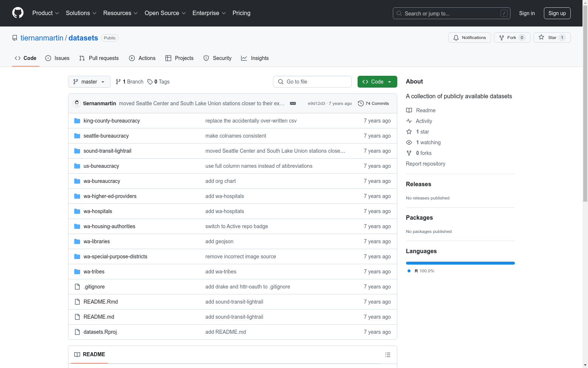This screenshot has width=588, height=368.
Task: Click the blue R language bar
Action: pos(460,263)
